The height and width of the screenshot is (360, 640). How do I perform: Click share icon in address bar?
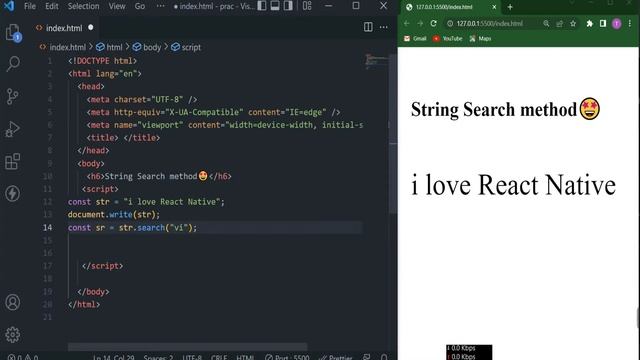click(x=560, y=24)
